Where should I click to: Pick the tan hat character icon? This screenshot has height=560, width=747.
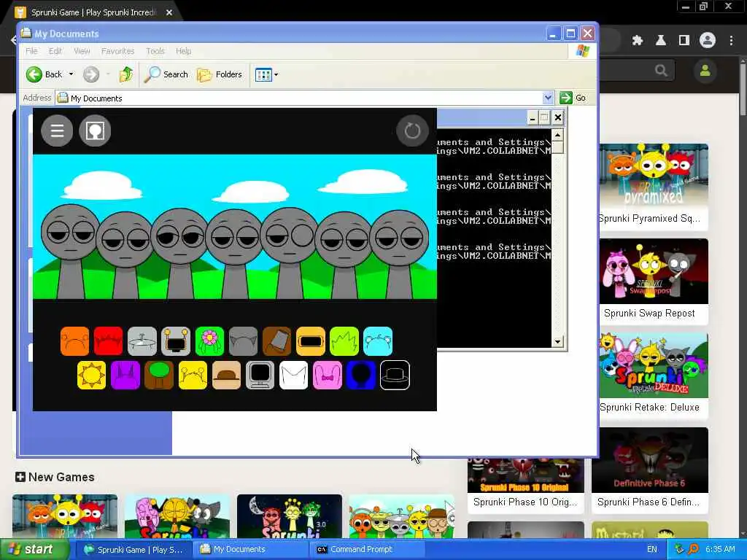(226, 376)
